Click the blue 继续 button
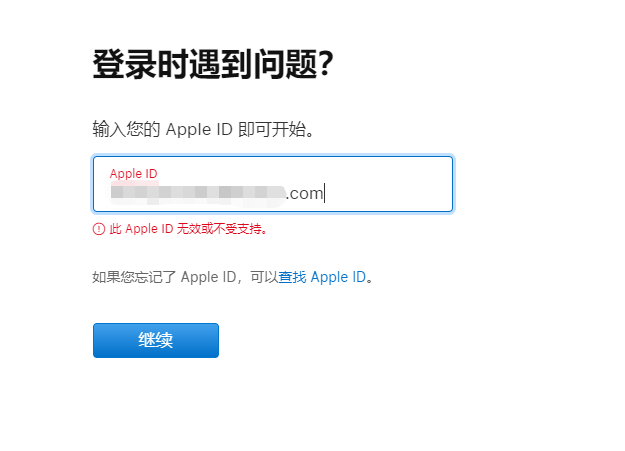 (x=156, y=340)
